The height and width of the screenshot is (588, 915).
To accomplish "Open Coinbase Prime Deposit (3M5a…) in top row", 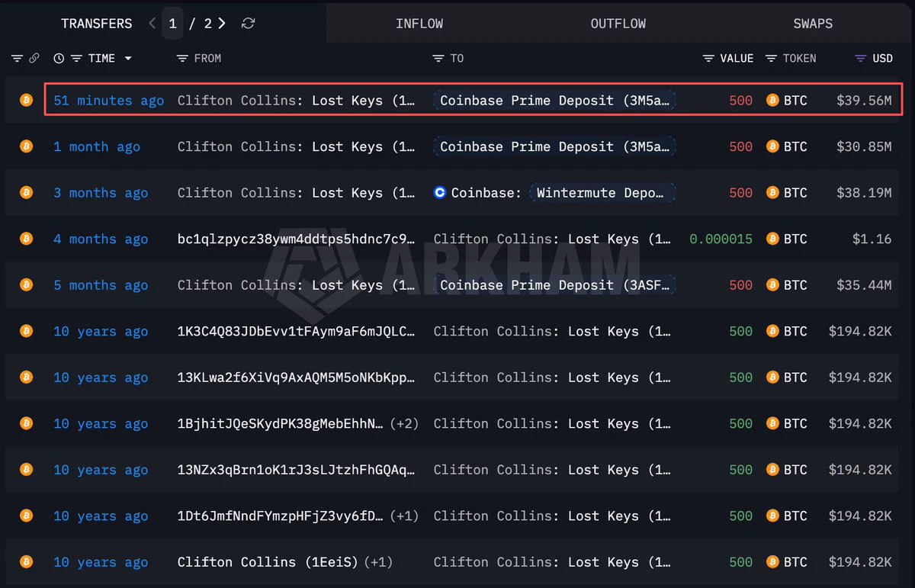I will coord(554,101).
